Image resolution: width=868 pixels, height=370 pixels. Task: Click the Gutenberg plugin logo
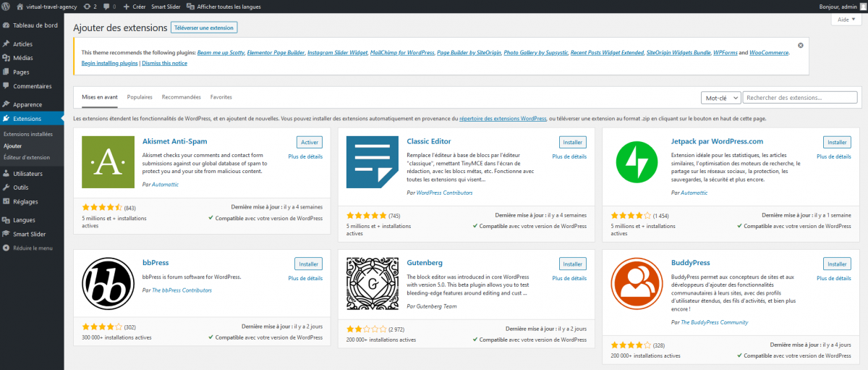pos(373,284)
